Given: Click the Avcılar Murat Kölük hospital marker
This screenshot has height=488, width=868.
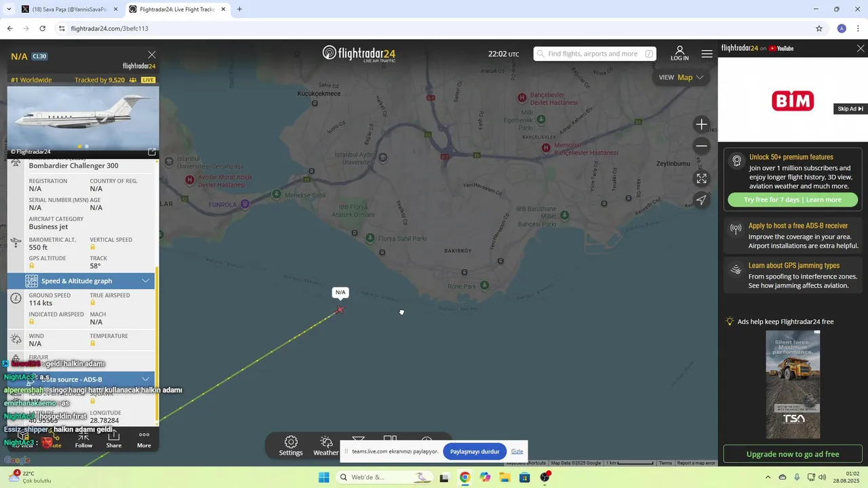Looking at the screenshot, I should click(190, 180).
